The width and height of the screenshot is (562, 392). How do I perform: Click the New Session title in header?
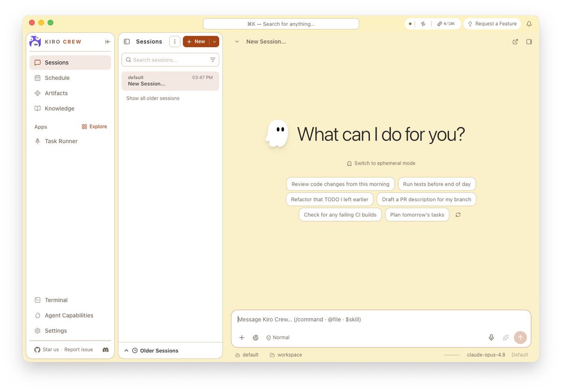266,42
